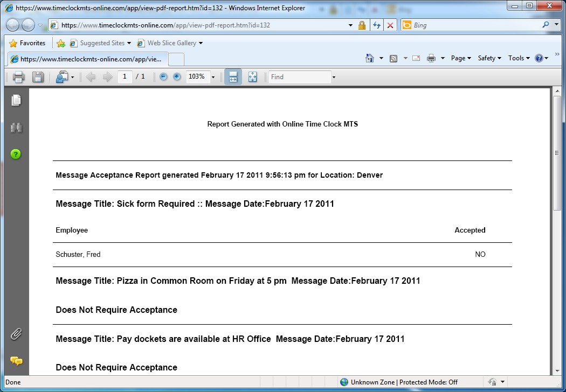566x392 pixels.
Task: Click the vertical scrollbar thumb
Action: [x=557, y=153]
